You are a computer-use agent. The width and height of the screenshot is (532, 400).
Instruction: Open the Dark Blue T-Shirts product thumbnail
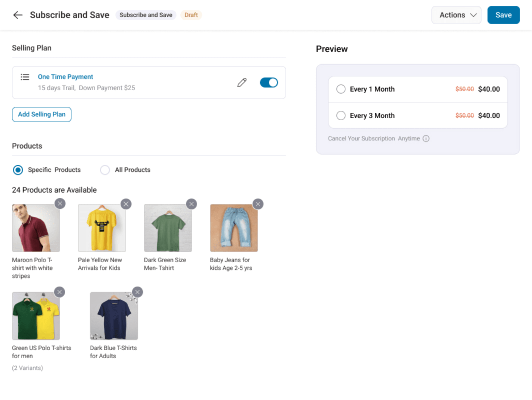114,316
